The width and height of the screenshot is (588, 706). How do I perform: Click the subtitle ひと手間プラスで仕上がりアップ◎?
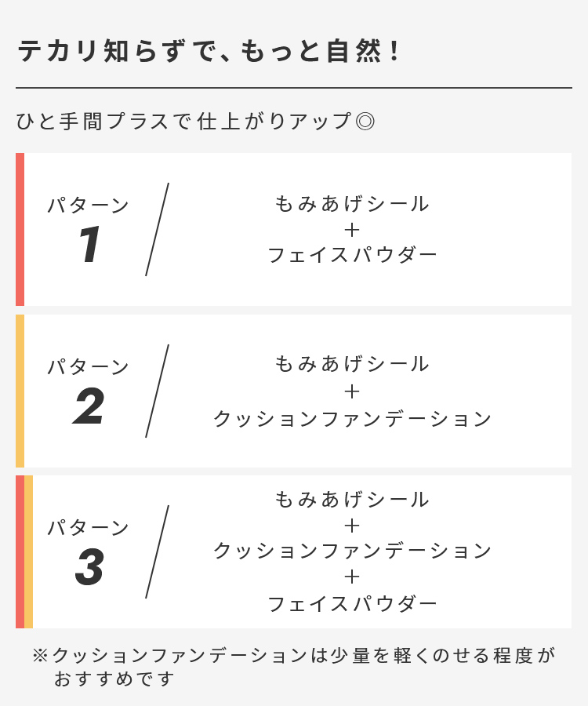(196, 122)
